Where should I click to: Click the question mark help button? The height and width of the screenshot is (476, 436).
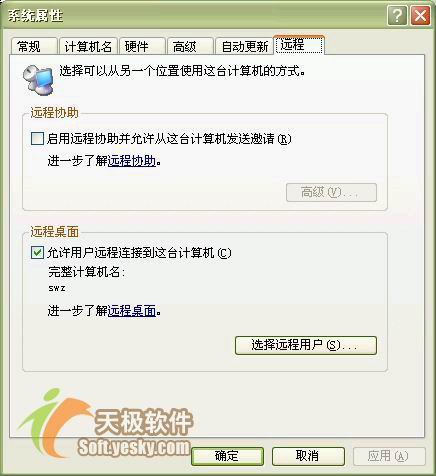pos(397,15)
